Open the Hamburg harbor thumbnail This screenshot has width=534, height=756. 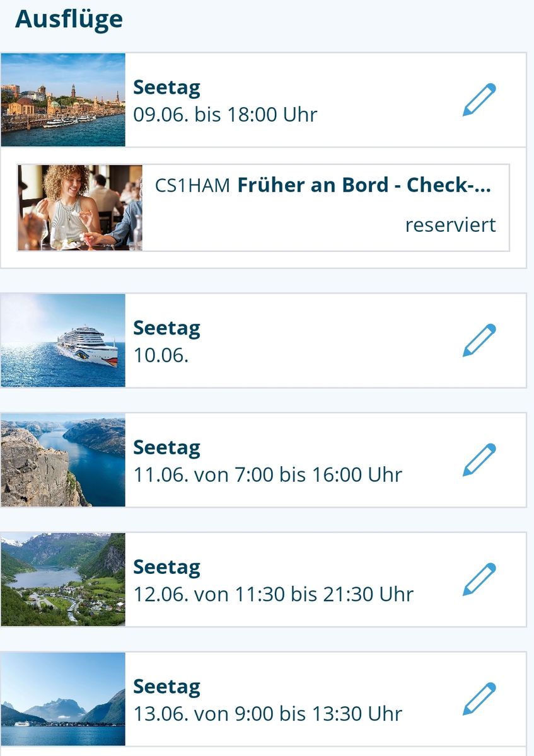(63, 100)
